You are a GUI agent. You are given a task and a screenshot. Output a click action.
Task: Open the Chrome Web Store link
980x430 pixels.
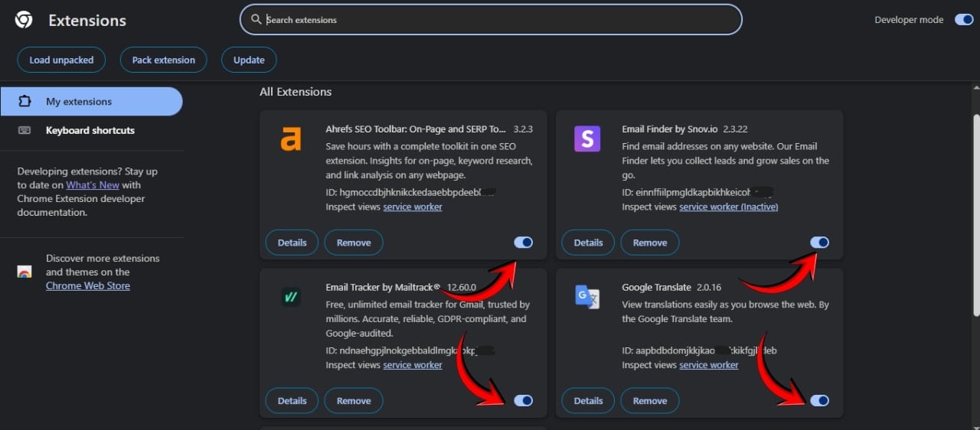tap(88, 286)
